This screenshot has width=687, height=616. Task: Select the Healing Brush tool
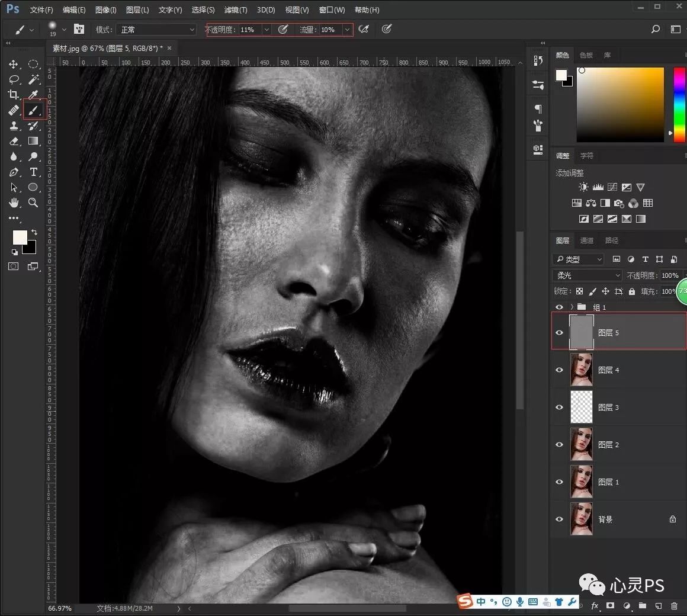pyautogui.click(x=13, y=110)
